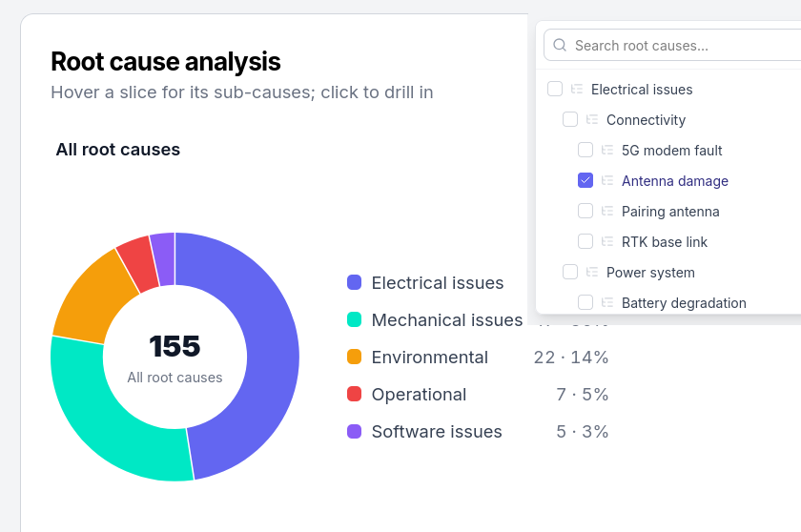Click tree icon beside Connectivity
This screenshot has width=801, height=532.
point(592,119)
